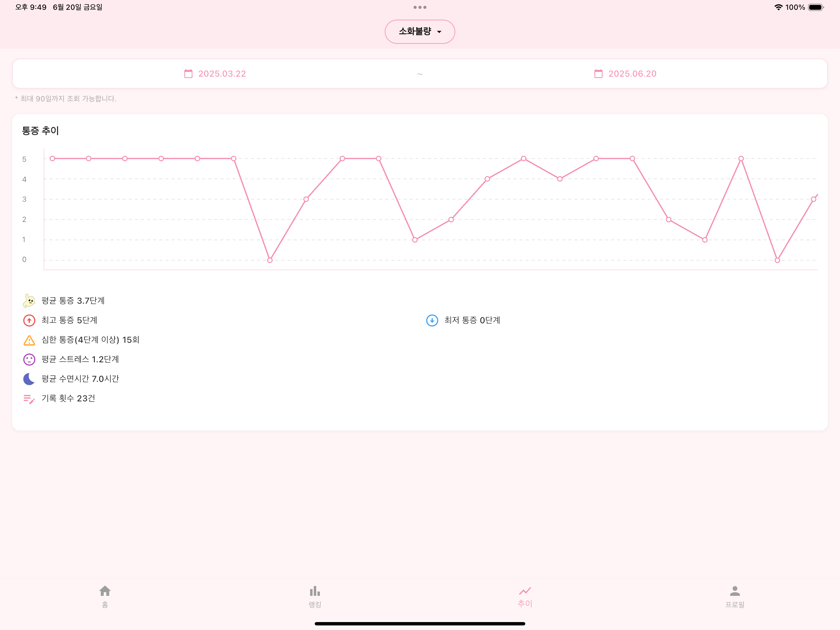Tap the first data point at level 5
840x630 pixels.
coord(52,158)
